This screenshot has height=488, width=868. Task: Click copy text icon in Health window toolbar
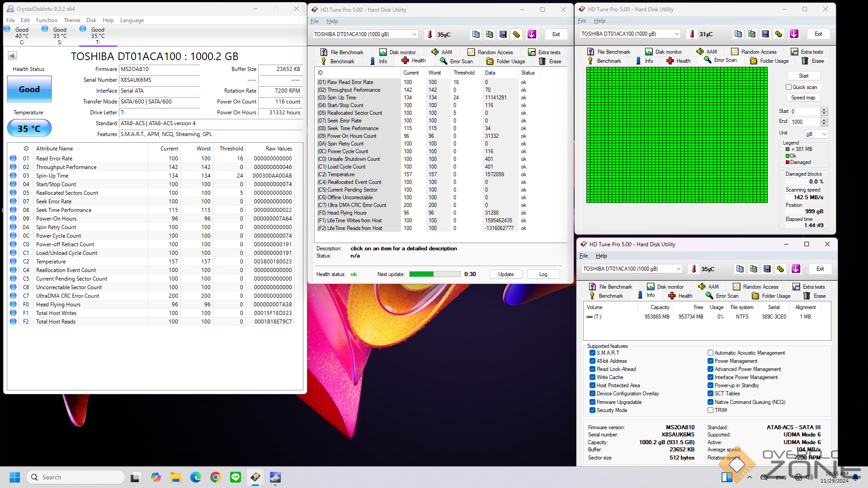click(476, 34)
